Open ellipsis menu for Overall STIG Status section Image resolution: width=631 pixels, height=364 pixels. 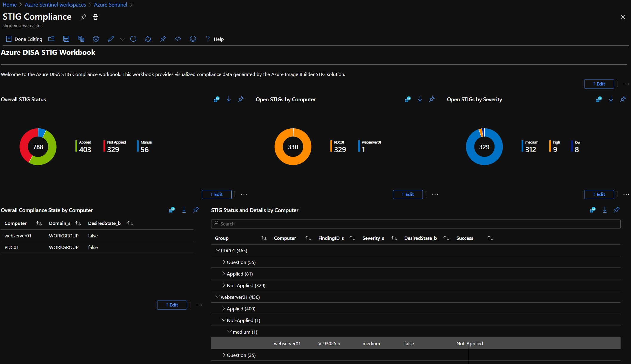[x=244, y=195]
